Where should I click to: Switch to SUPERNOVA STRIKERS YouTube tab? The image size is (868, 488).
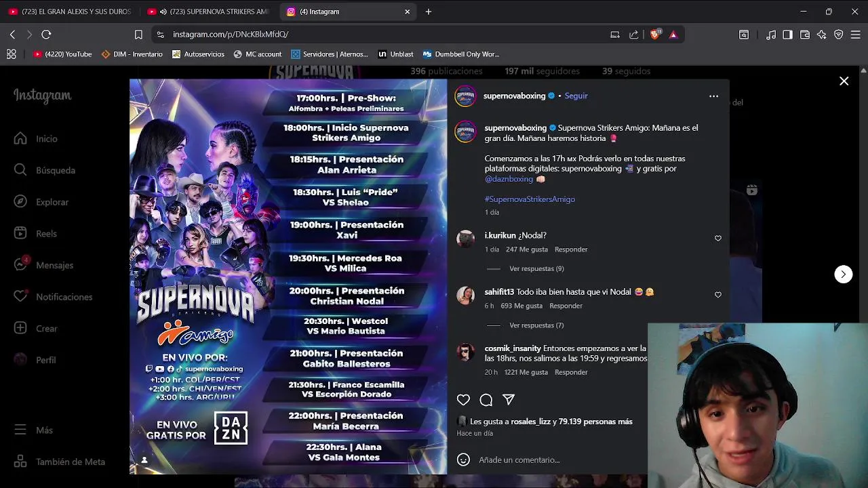208,12
